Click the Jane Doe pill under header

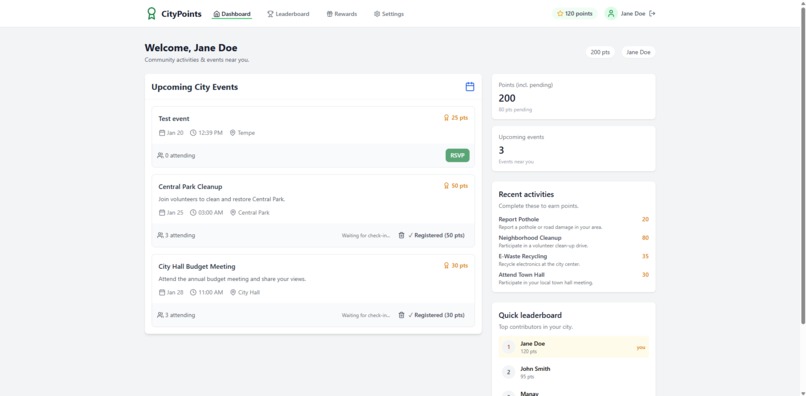638,52
